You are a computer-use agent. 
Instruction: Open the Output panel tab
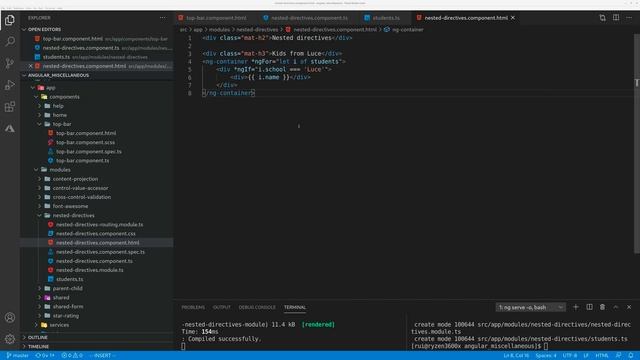[222, 307]
